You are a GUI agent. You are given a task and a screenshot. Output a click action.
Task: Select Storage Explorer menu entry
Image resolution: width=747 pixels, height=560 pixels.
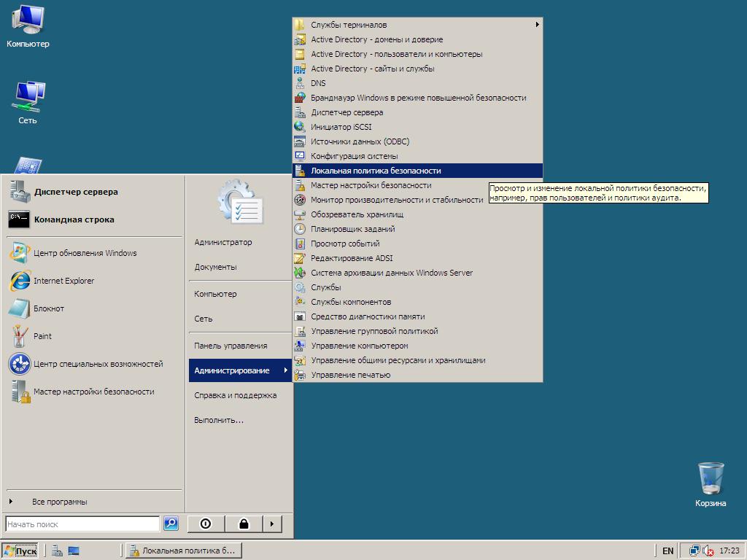click(357, 214)
